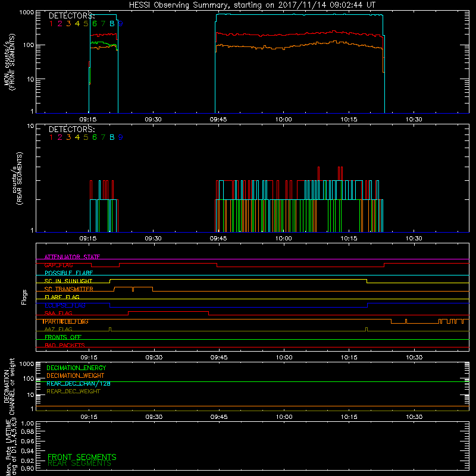Click the DECIMATION_WEIGHT legend label
The image size is (476, 476).
[x=76, y=376]
